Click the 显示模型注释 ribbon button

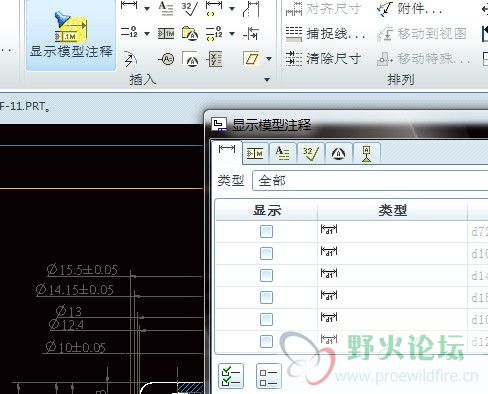[71, 34]
